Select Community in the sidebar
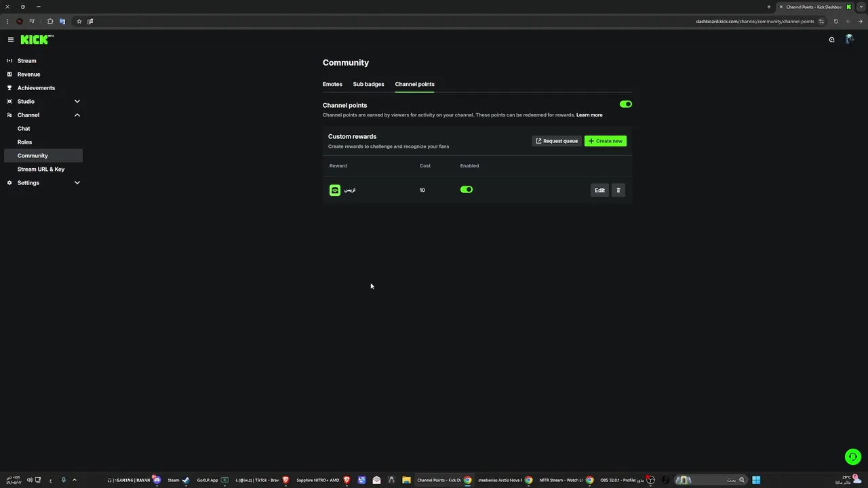This screenshot has height=488, width=868. [x=43, y=156]
